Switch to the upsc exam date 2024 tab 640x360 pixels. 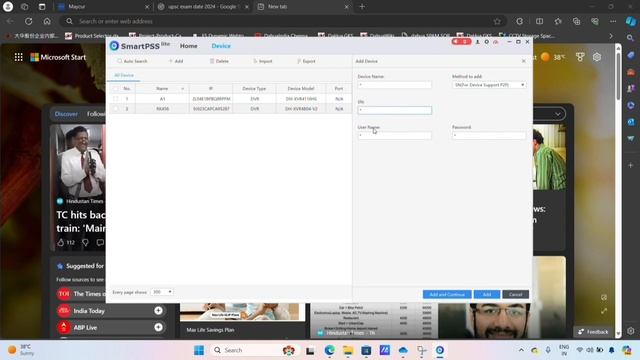point(203,7)
